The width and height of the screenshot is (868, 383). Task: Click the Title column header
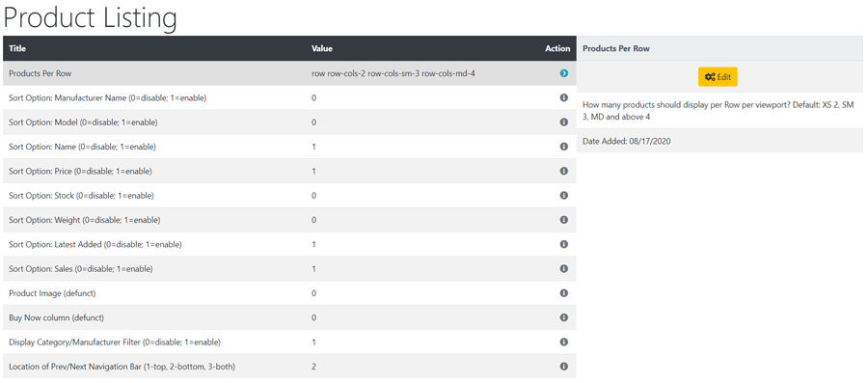pos(17,48)
